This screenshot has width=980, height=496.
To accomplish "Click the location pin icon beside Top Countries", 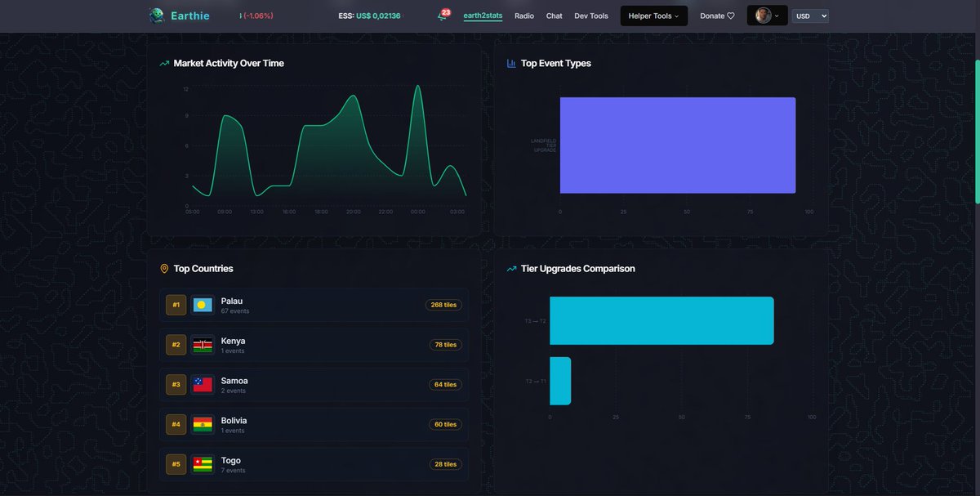I will [163, 268].
